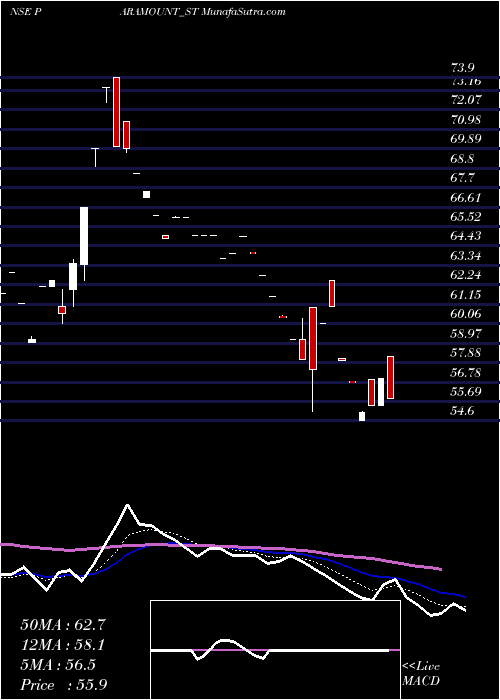Screen dimensions: 500x700
Task: Click the 68.8 price level label
Action: pyautogui.click(x=463, y=158)
